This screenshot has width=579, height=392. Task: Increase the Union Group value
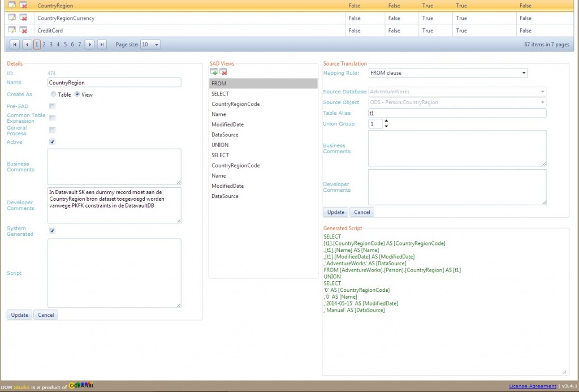coord(386,121)
